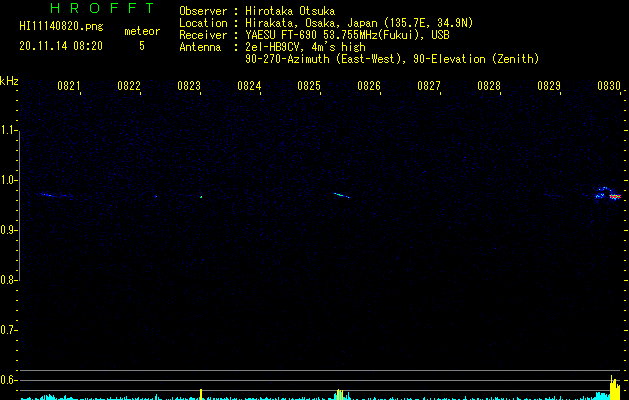Viewport: 629px width, 400px height.
Task: Click the green echo dot at 0823
Action: click(201, 197)
